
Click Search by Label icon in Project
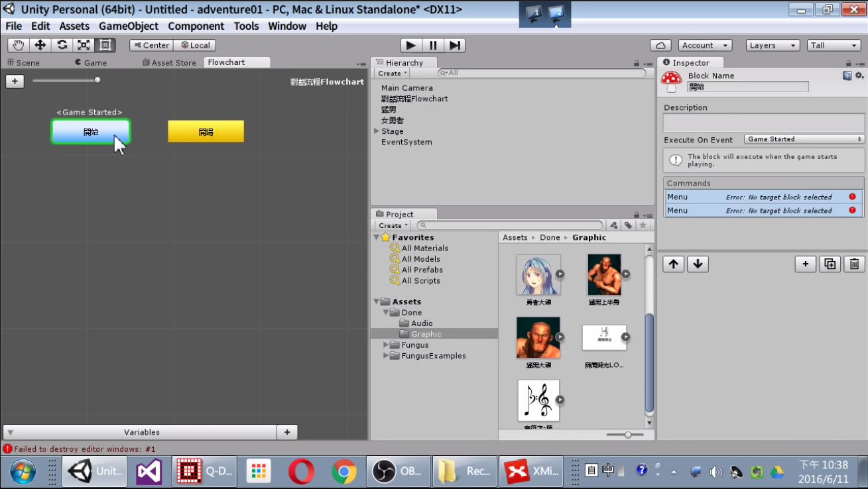point(629,225)
